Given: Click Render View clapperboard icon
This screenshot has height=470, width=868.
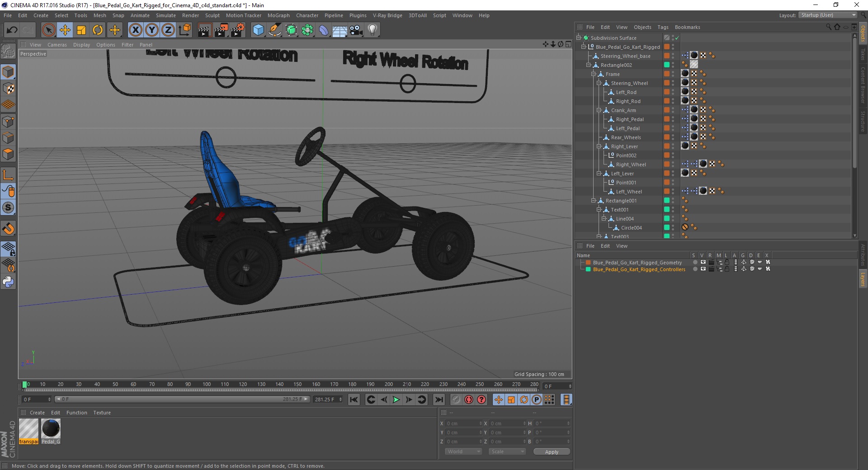Looking at the screenshot, I should click(204, 30).
